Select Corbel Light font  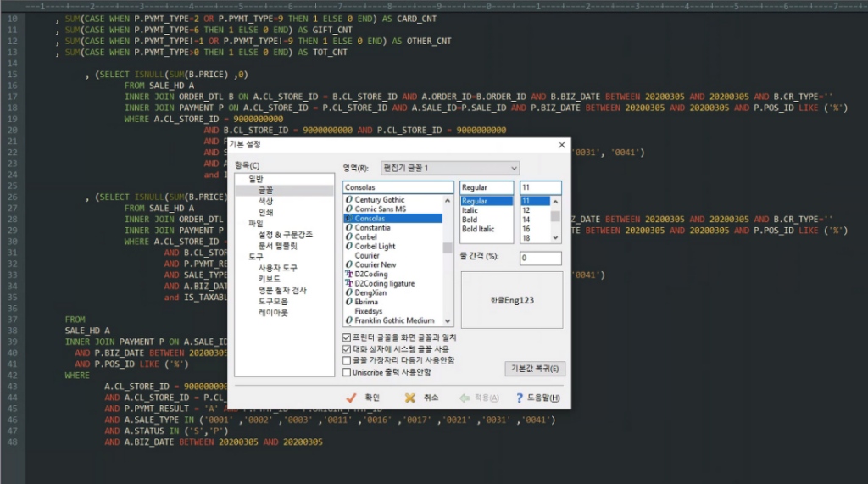point(376,246)
